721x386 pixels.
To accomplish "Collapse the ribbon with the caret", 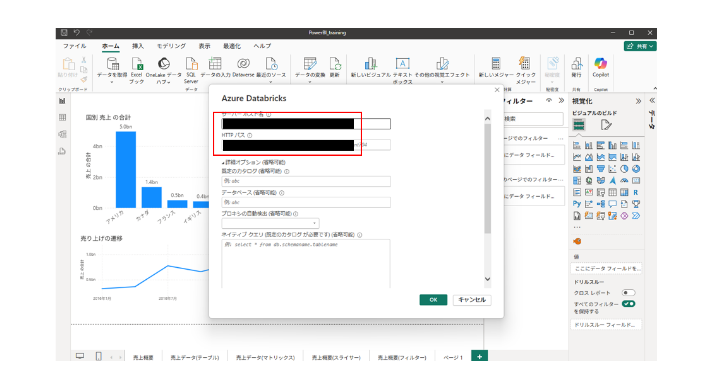I will pos(655,88).
